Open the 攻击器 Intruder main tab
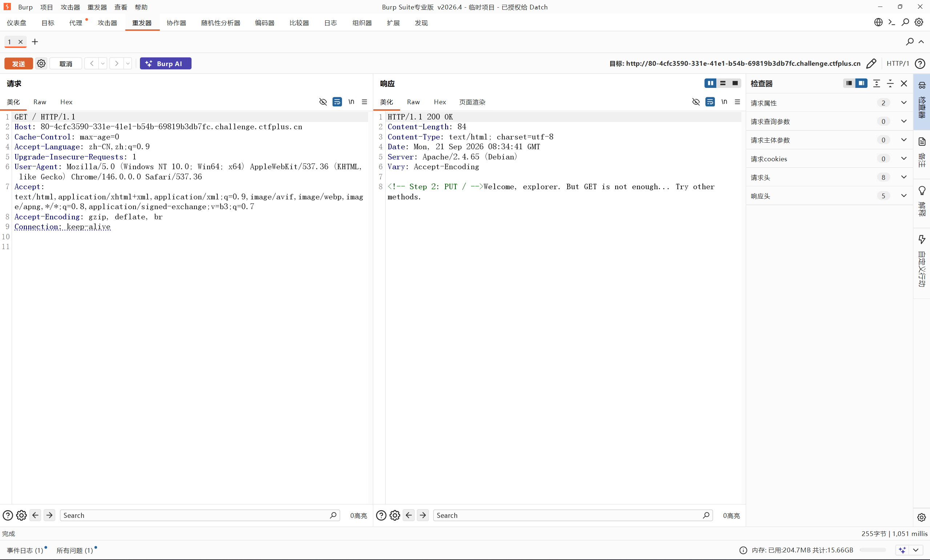The image size is (930, 560). [x=107, y=23]
